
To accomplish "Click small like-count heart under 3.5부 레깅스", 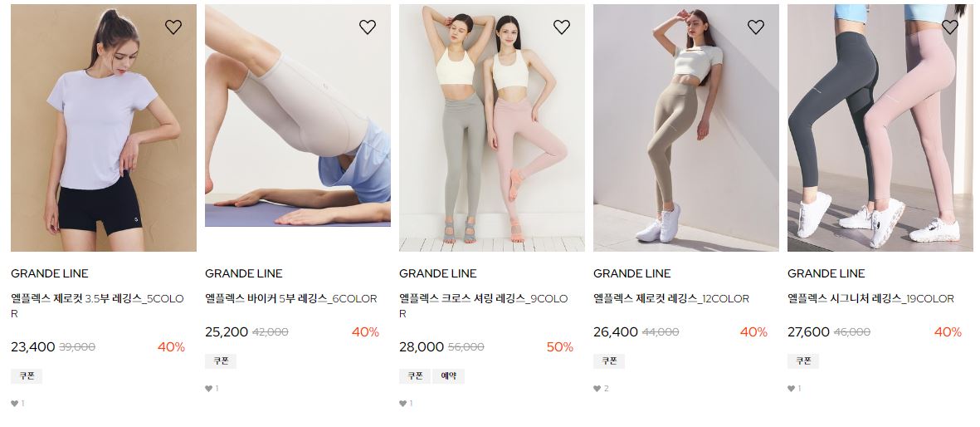I will click(x=14, y=403).
